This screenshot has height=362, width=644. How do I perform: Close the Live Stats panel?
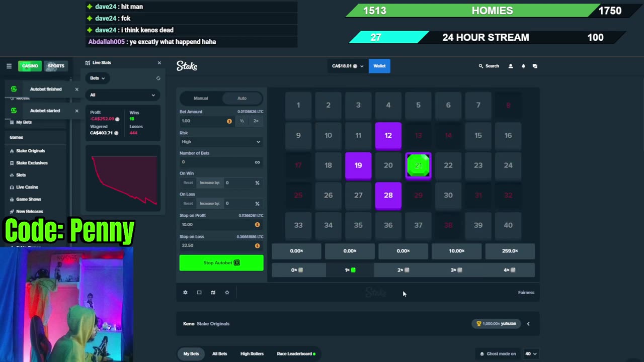click(159, 63)
